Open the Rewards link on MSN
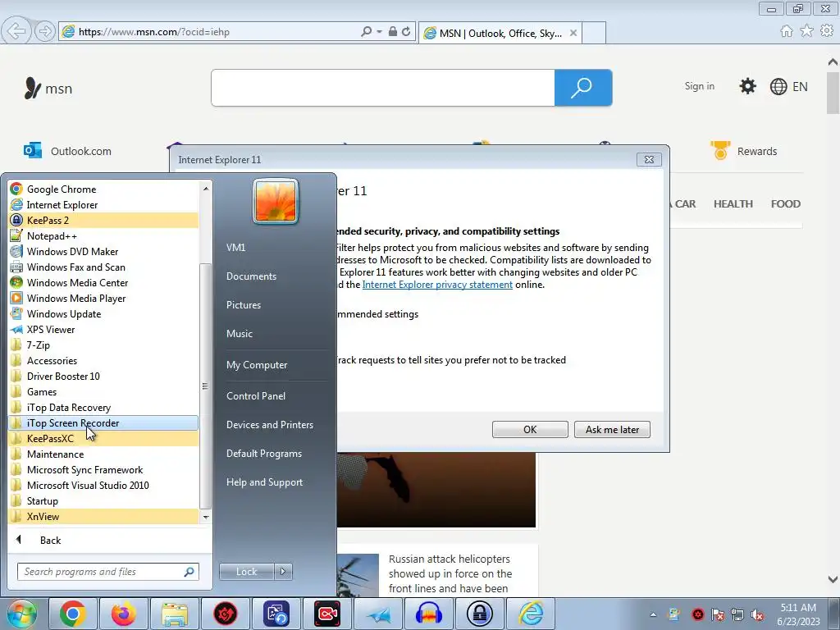 pos(743,151)
